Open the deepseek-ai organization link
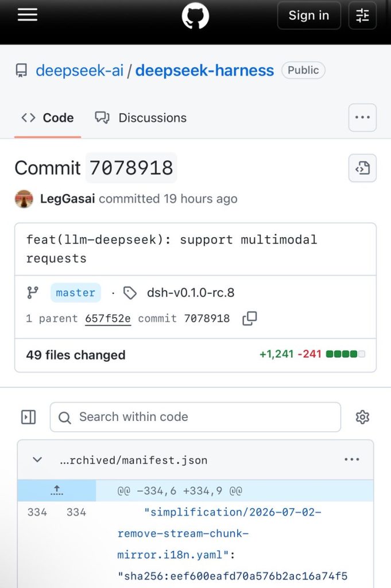Screen dimensions: 391x588 [x=79, y=71]
